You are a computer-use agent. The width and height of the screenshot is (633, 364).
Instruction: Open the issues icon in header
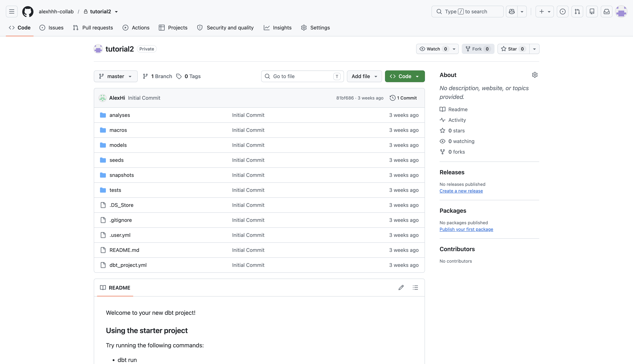[x=562, y=12]
